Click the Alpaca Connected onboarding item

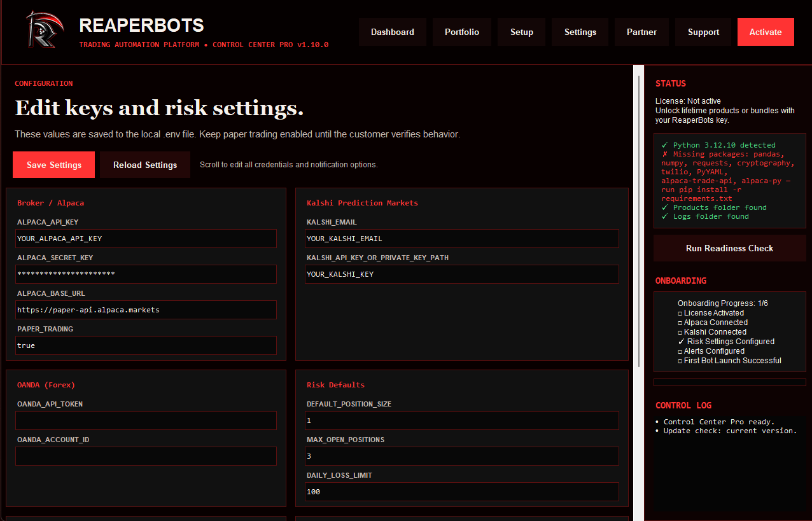[x=713, y=323]
